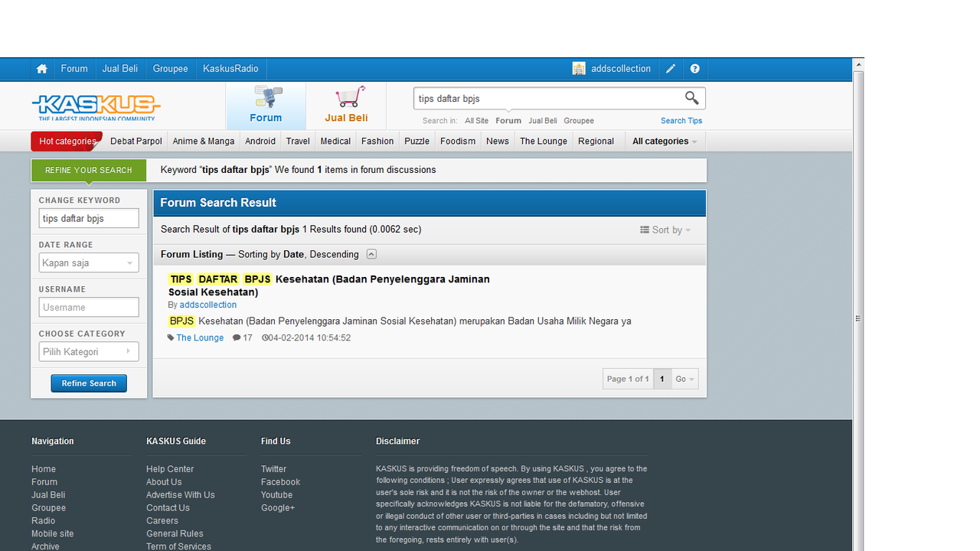Open the Pilih Kategori dropdown
The height and width of the screenshot is (551, 980).
coord(89,351)
